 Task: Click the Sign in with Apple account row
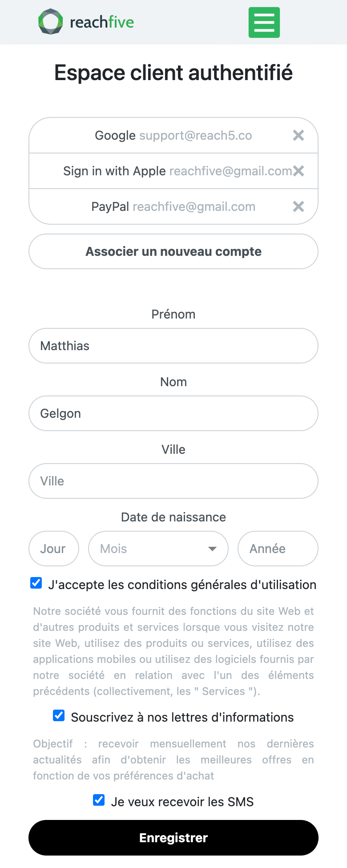(x=173, y=171)
